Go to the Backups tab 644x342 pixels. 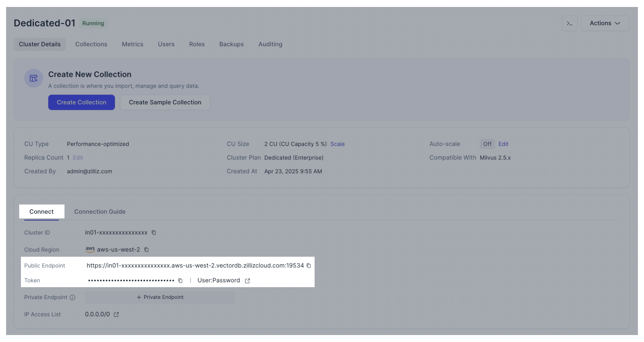(x=231, y=44)
